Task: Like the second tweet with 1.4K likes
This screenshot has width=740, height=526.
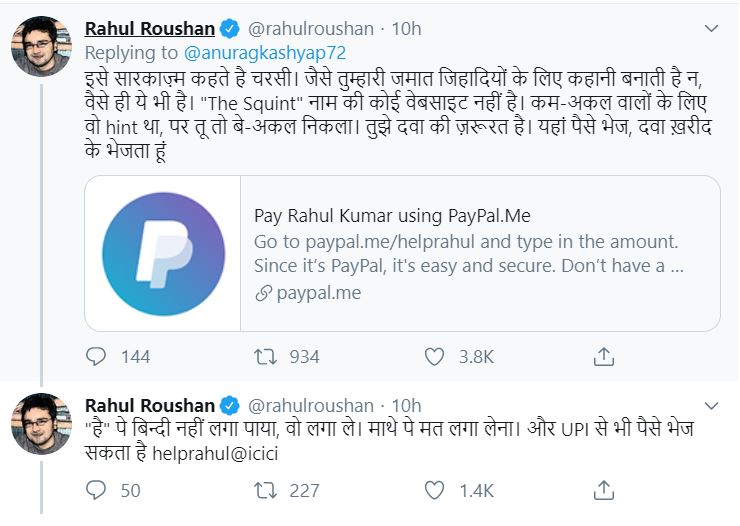Action: click(433, 490)
